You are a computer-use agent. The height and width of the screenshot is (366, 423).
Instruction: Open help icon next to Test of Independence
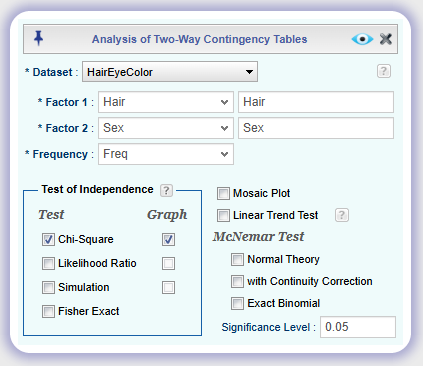coord(166,190)
